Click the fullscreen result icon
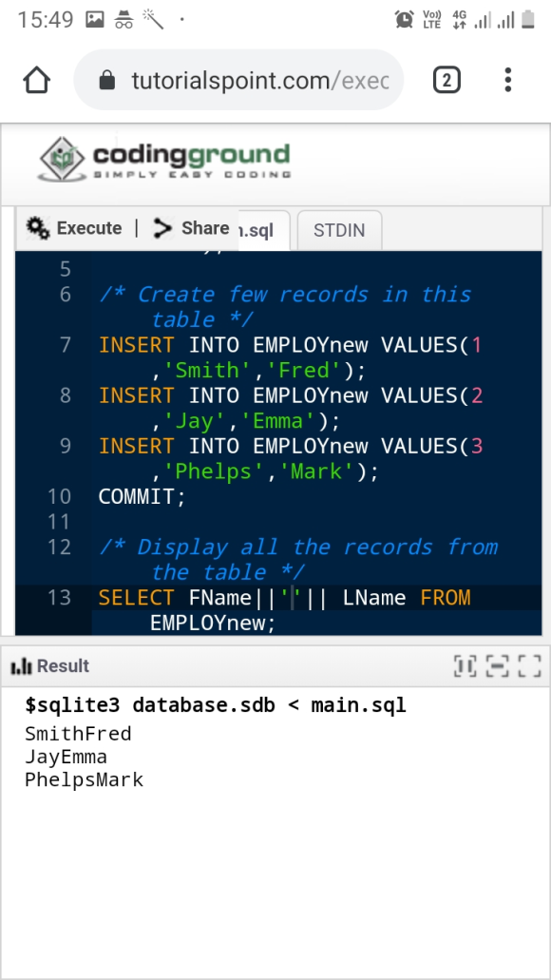The height and width of the screenshot is (980, 551). (x=530, y=666)
